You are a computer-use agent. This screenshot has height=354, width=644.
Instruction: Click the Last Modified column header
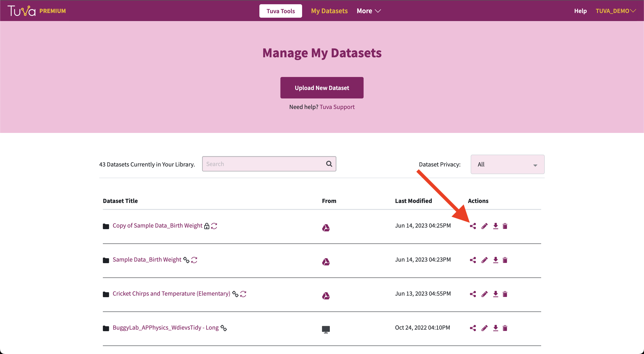(x=413, y=201)
